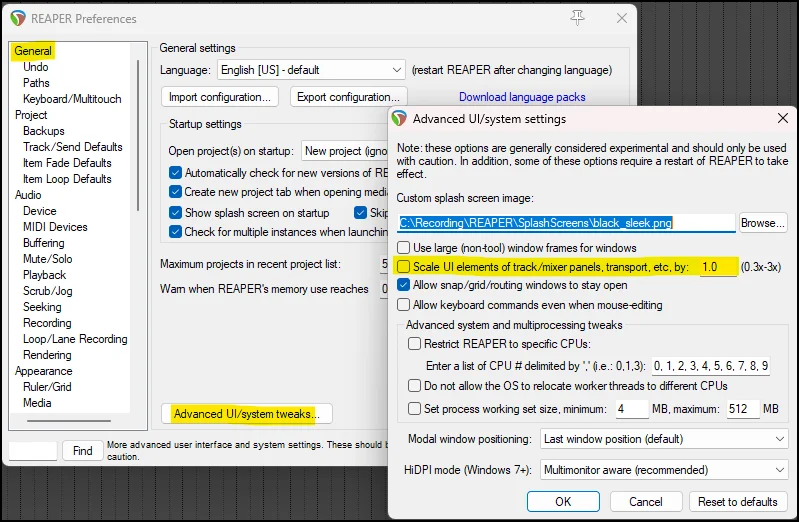Image resolution: width=799 pixels, height=522 pixels.
Task: Open Rendering preferences page
Action: click(x=47, y=355)
